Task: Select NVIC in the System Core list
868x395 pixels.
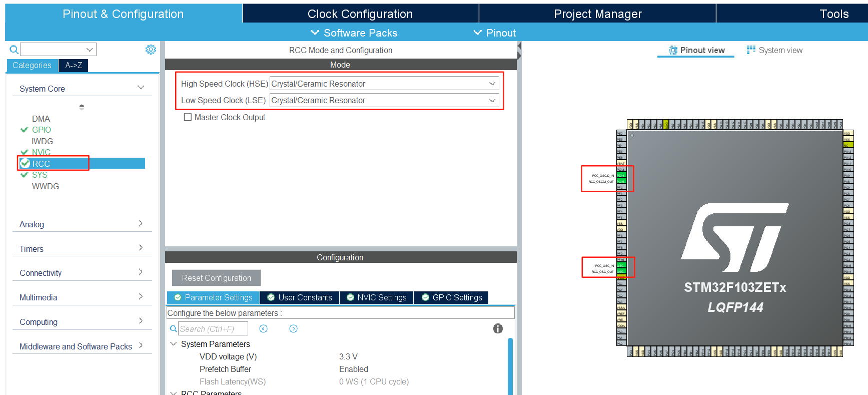Action: [41, 152]
